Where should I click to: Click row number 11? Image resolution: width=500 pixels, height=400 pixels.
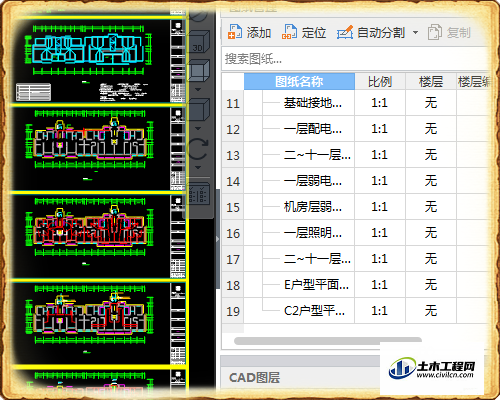233,104
